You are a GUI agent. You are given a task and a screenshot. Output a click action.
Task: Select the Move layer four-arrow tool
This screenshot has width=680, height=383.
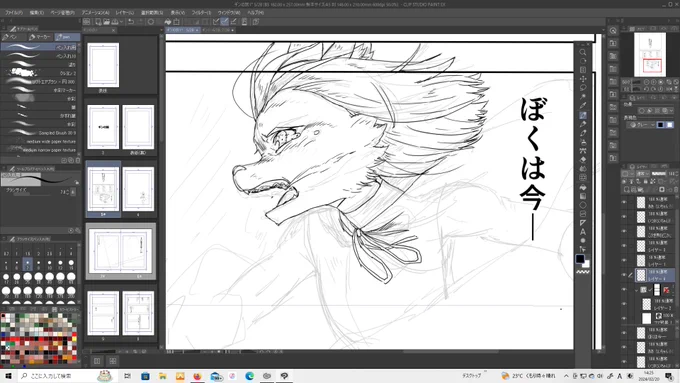click(x=582, y=79)
